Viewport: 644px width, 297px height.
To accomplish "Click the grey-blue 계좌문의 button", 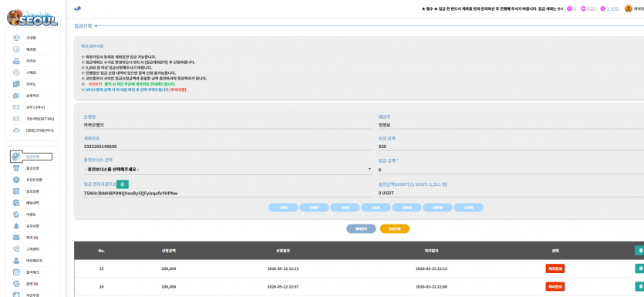I will click(361, 229).
